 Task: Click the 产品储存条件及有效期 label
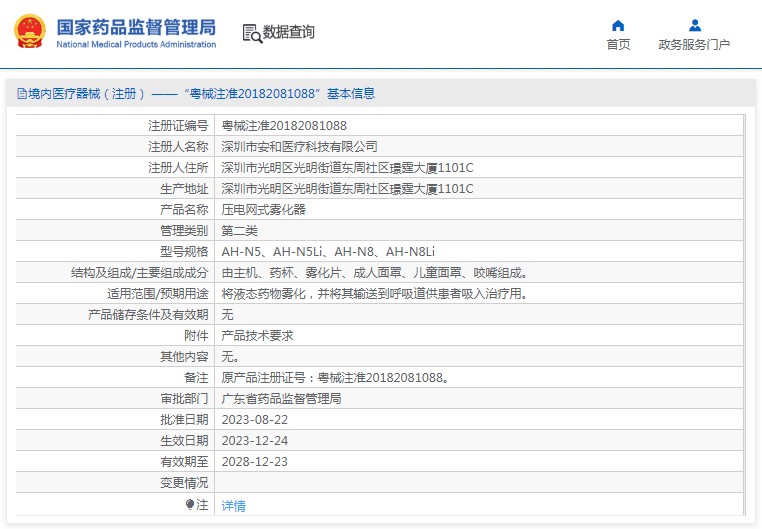tap(148, 314)
